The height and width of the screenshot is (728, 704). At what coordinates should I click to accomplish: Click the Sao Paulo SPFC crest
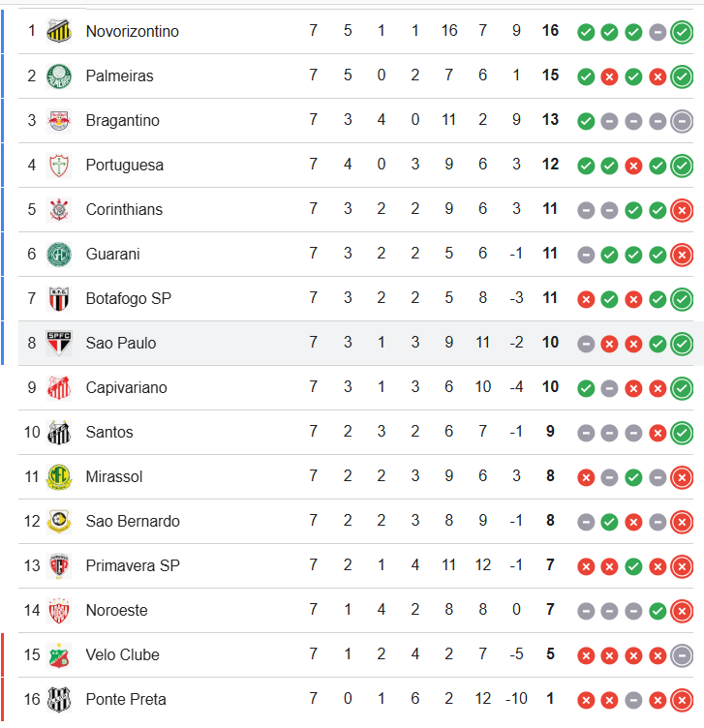click(x=59, y=343)
